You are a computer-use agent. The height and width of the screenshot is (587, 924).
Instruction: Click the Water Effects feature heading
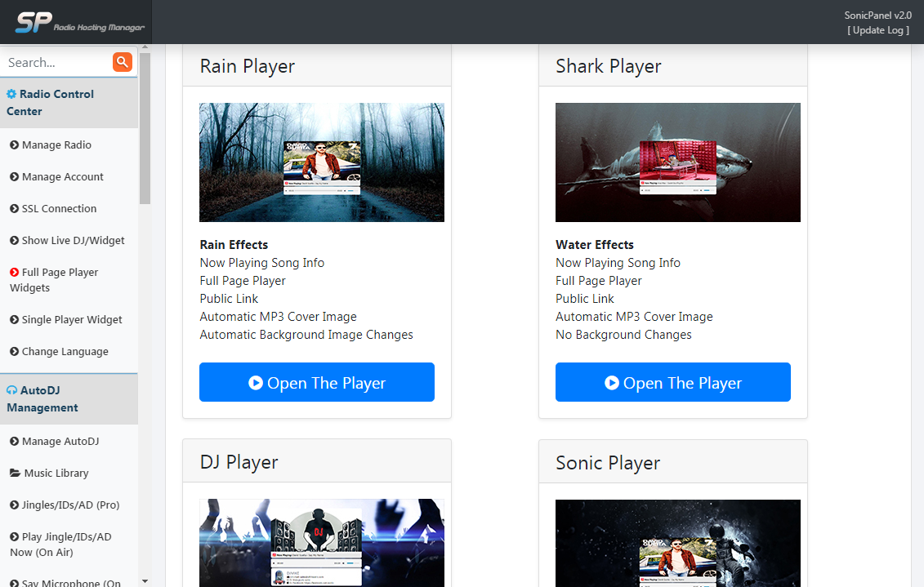coord(595,245)
